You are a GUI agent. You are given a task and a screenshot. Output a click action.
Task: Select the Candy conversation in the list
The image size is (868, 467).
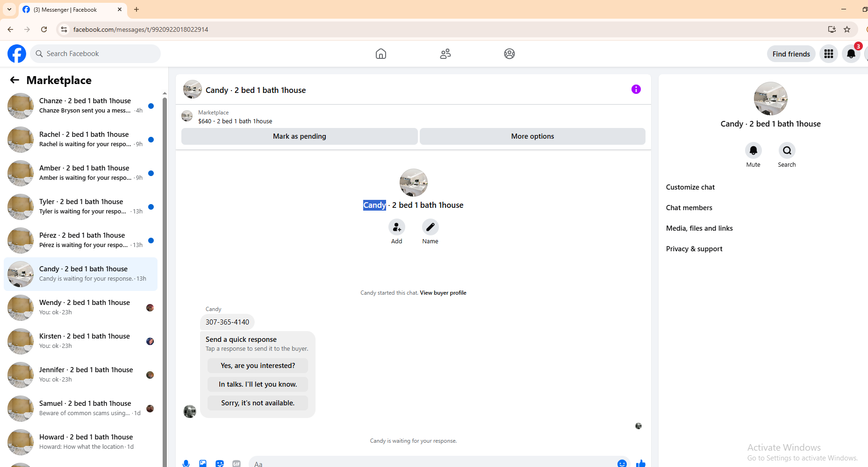(80, 274)
